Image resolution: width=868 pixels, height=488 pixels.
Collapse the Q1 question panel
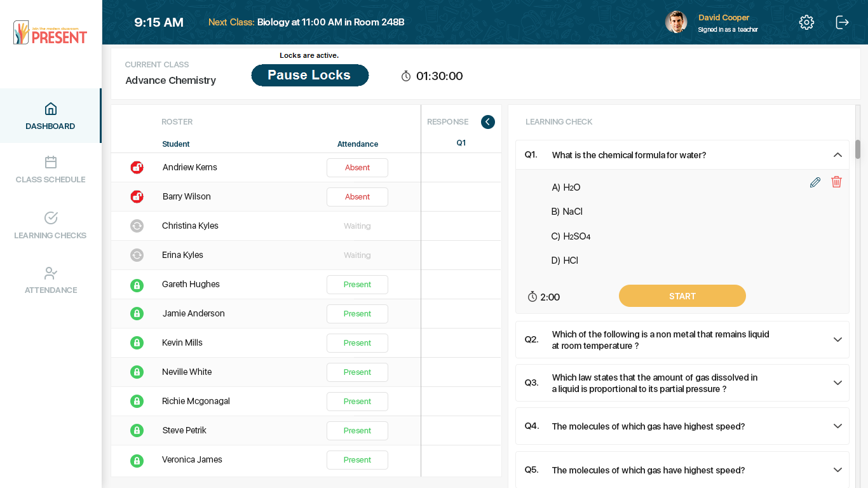coord(837,155)
